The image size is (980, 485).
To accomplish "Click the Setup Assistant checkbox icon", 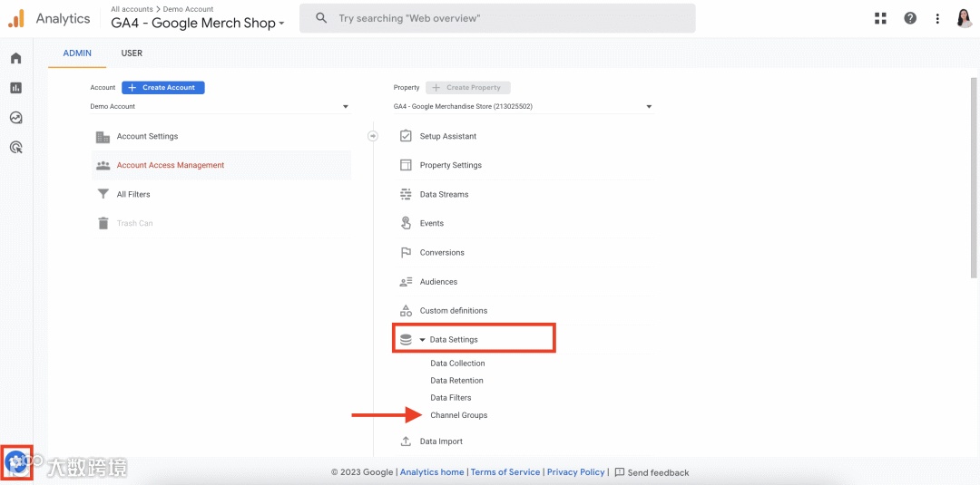I will click(x=406, y=136).
